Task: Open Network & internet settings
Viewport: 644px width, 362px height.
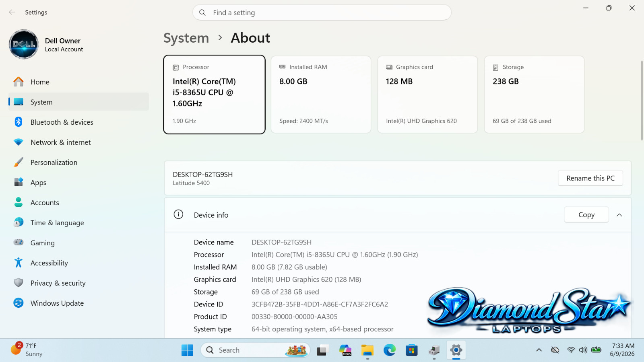Action: tap(78, 142)
